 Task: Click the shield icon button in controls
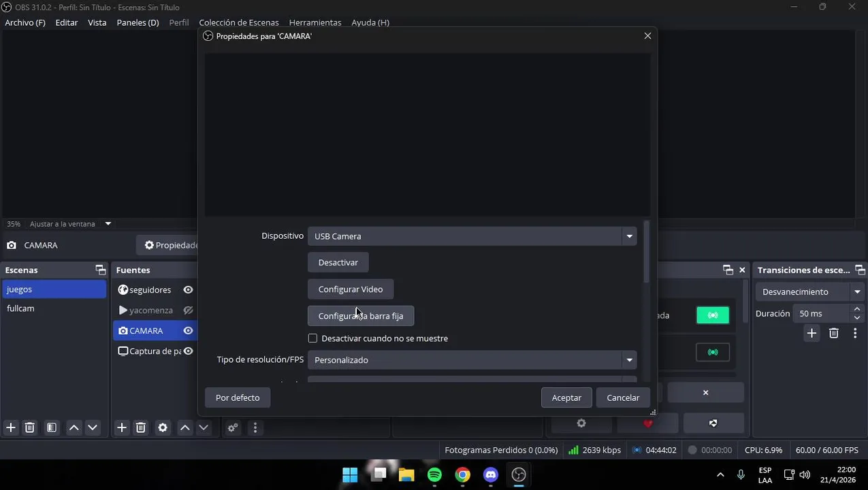[713, 423]
